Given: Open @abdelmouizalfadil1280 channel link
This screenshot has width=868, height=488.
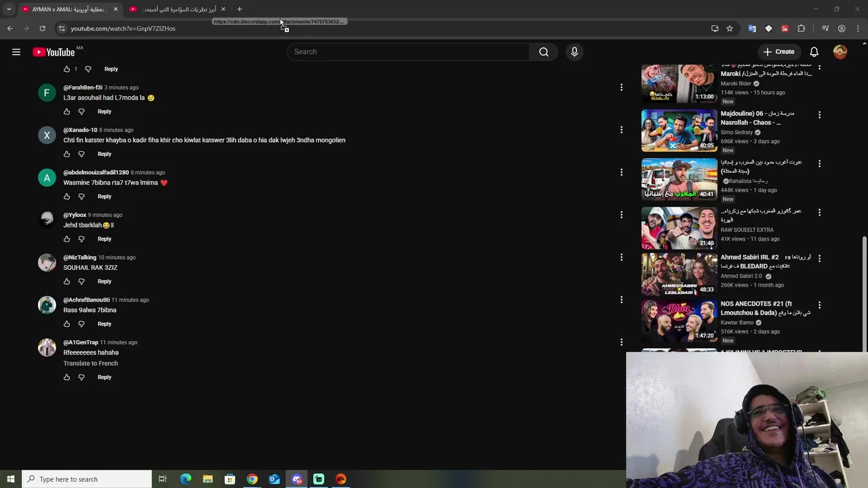Looking at the screenshot, I should [96, 173].
